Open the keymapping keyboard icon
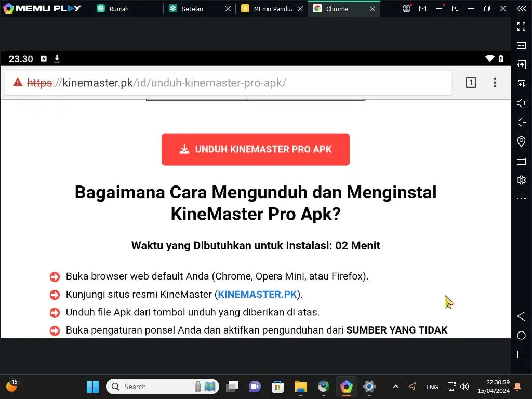Viewport: 532px width, 399px height. 521,46
